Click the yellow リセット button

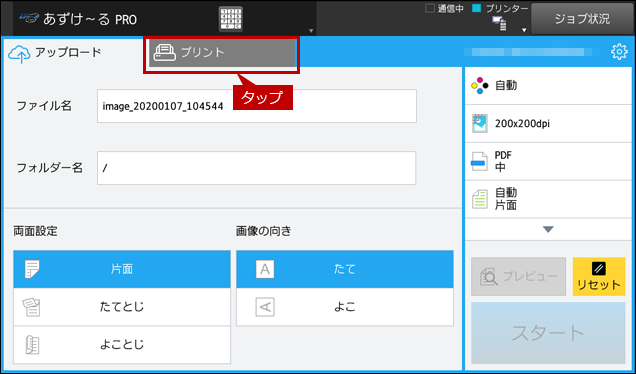click(x=599, y=276)
